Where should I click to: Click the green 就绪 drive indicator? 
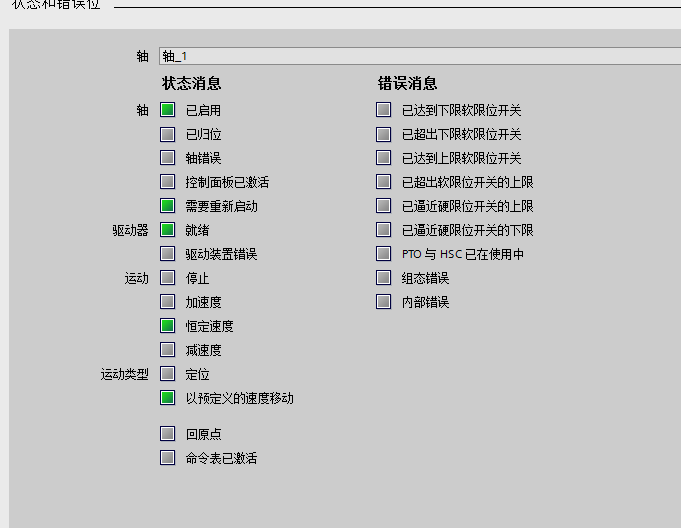click(168, 230)
